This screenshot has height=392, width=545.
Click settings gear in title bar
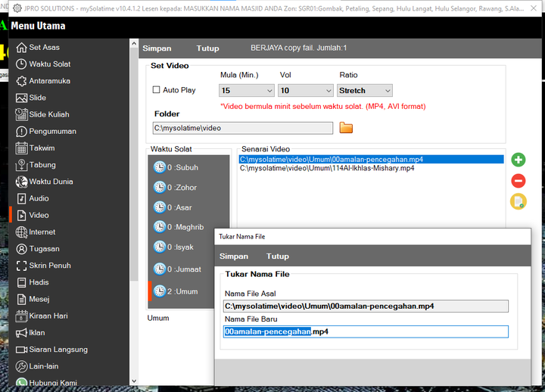click(x=17, y=8)
